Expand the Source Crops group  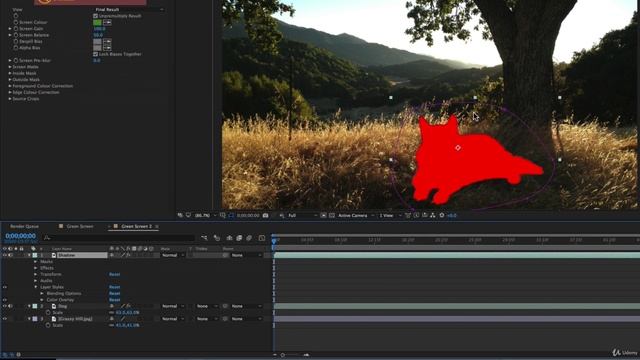(10, 99)
